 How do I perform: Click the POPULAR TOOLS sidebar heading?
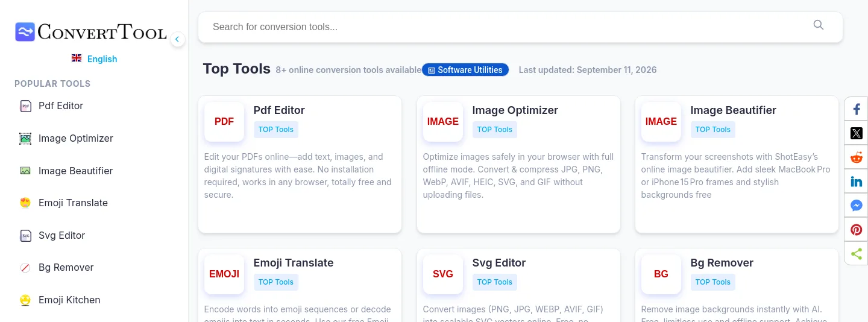[x=52, y=84]
